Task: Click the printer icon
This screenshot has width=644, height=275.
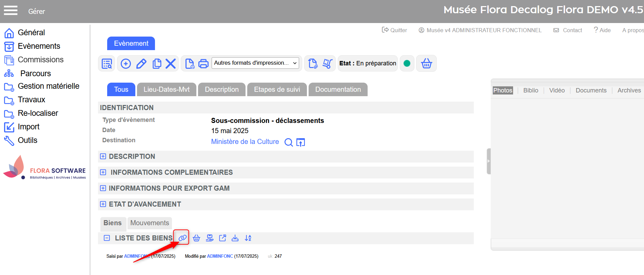Action: [x=203, y=64]
